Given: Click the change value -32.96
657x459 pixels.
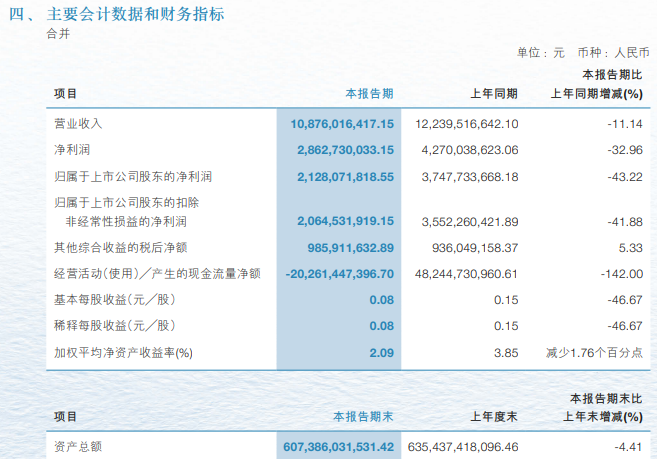Looking at the screenshot, I should click(625, 150).
